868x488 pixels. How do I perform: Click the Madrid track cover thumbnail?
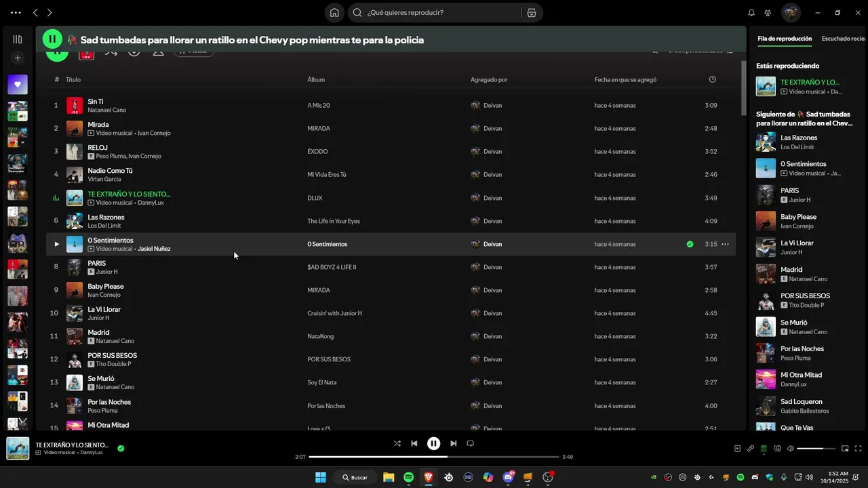tap(75, 336)
